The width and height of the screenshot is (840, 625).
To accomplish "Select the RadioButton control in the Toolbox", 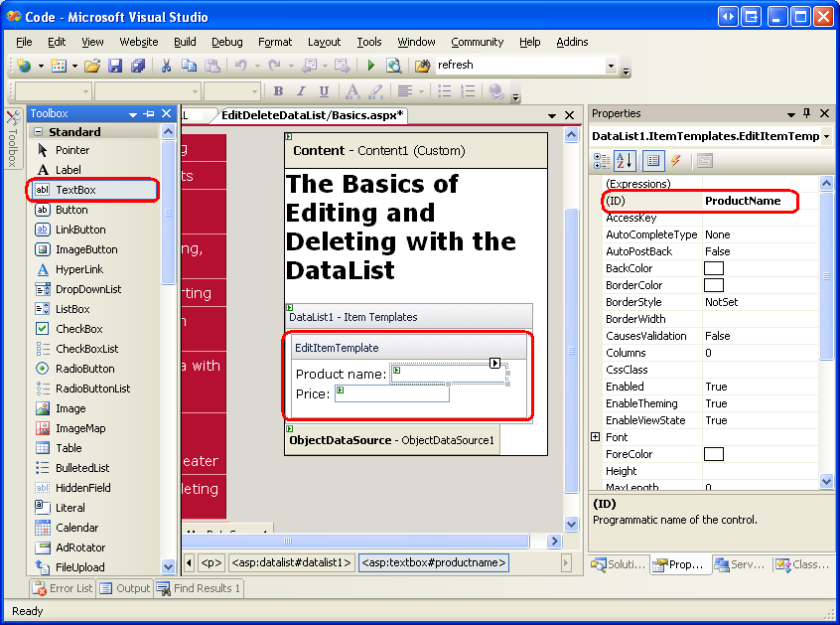I will (84, 369).
